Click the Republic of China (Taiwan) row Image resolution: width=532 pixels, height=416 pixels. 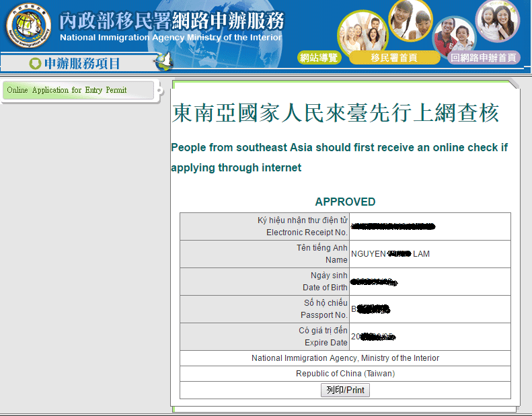(x=345, y=374)
